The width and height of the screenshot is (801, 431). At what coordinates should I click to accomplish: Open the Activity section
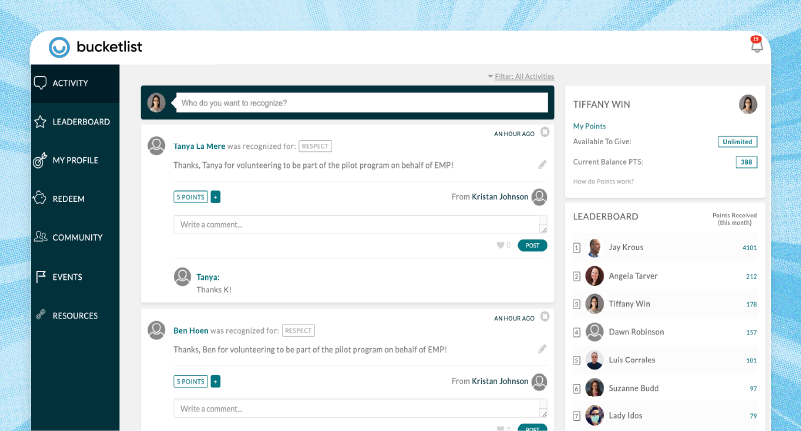click(x=75, y=83)
